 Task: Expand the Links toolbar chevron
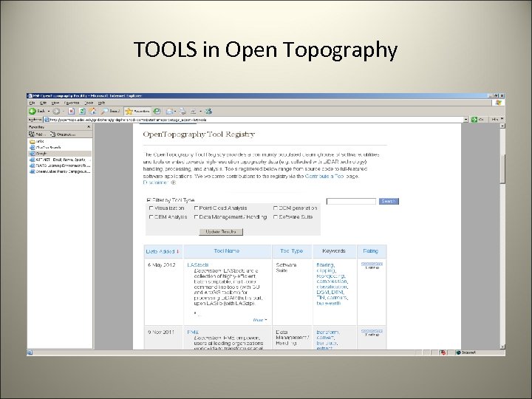(502, 119)
